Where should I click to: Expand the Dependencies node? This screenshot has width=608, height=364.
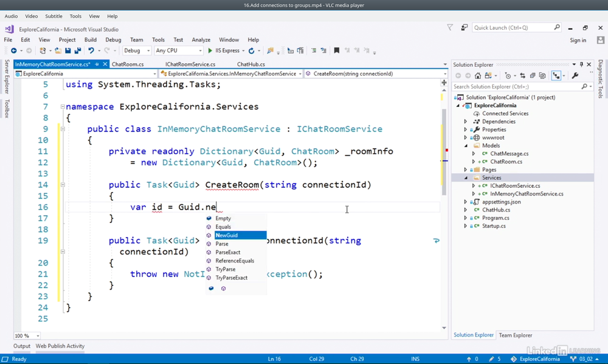(x=466, y=122)
